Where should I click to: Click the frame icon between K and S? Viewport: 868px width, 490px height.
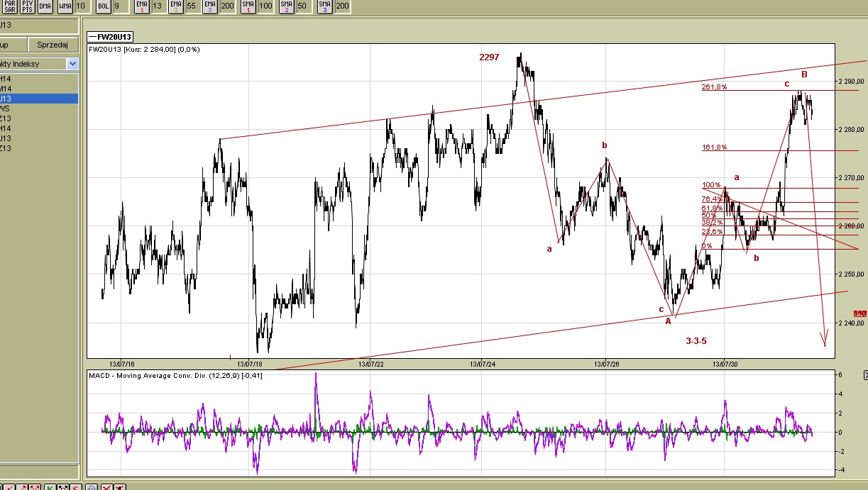(63, 486)
